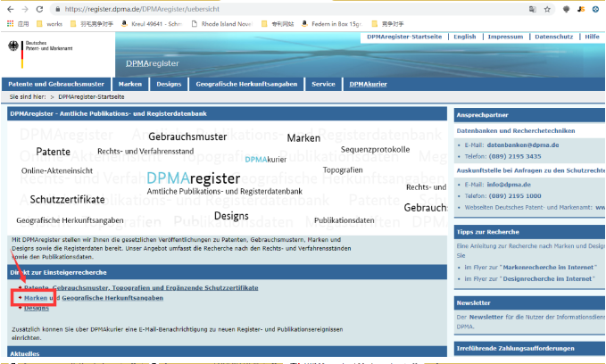Open 'Designrecherche im Internet' flyer link
Viewport: 606px width, 364px height.
tap(547, 279)
